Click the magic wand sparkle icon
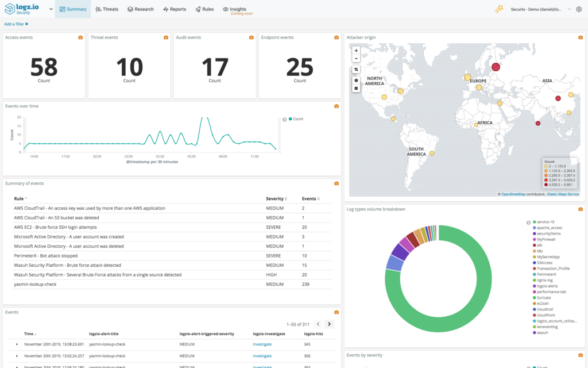The height and width of the screenshot is (368, 588). 498,9
